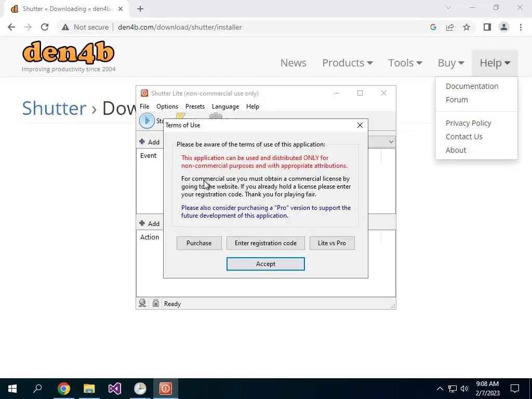
Task: Click the clock app taskbar icon
Action: click(140, 389)
